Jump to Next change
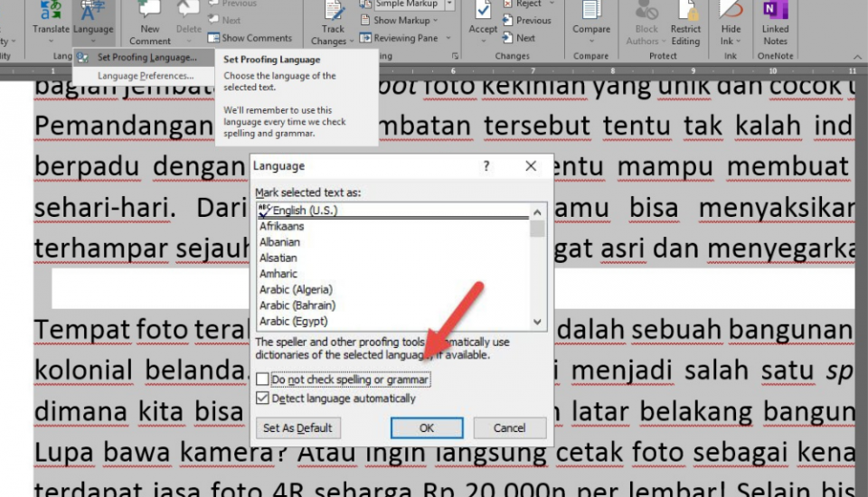Screen dimensions: 868x497 (x=519, y=38)
